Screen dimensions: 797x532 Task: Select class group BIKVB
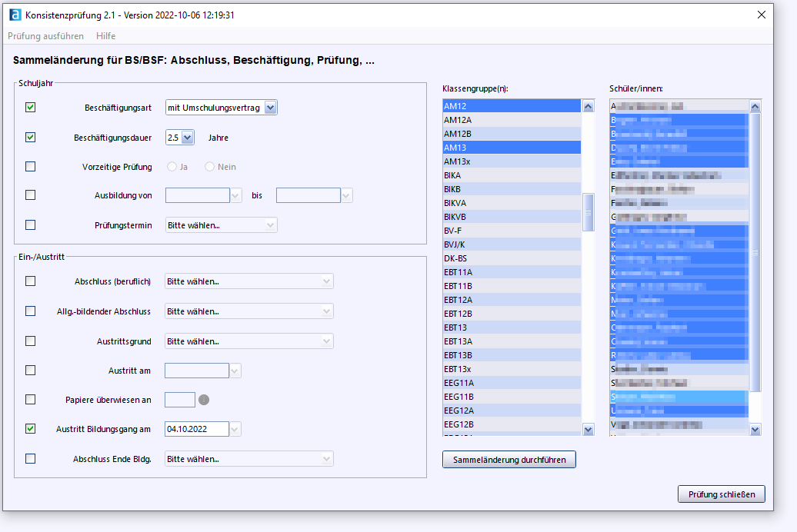pyautogui.click(x=512, y=217)
